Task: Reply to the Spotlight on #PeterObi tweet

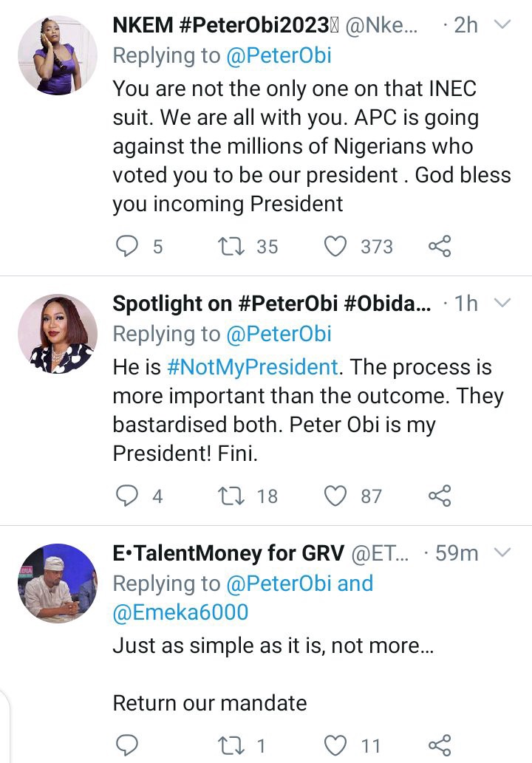Action: [127, 496]
